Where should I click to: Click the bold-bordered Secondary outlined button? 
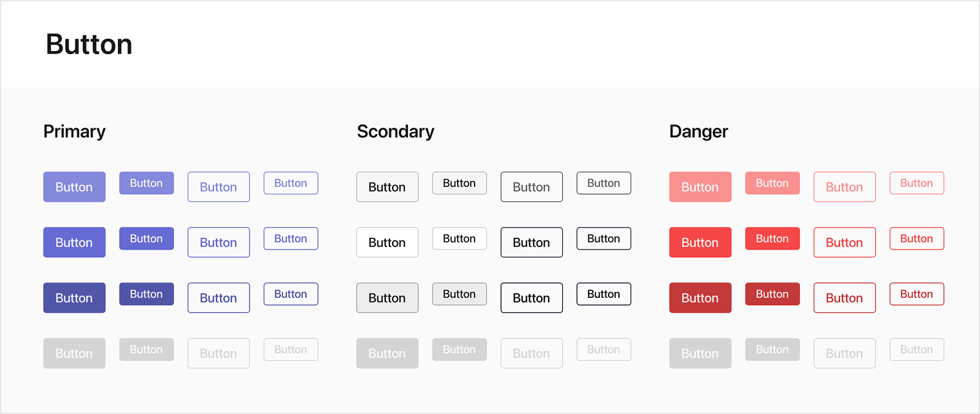[x=532, y=297]
